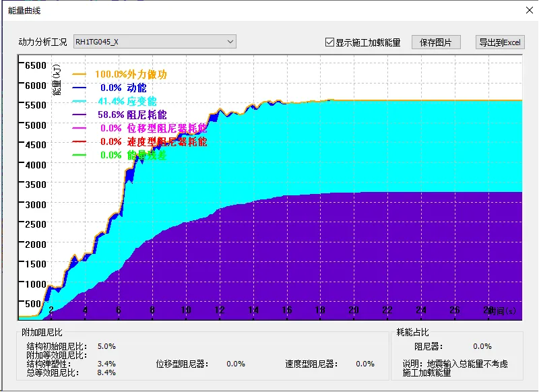Click the 阻尼器 label in 耗能占比
Viewport: 539px width, 392px height.
click(x=429, y=346)
